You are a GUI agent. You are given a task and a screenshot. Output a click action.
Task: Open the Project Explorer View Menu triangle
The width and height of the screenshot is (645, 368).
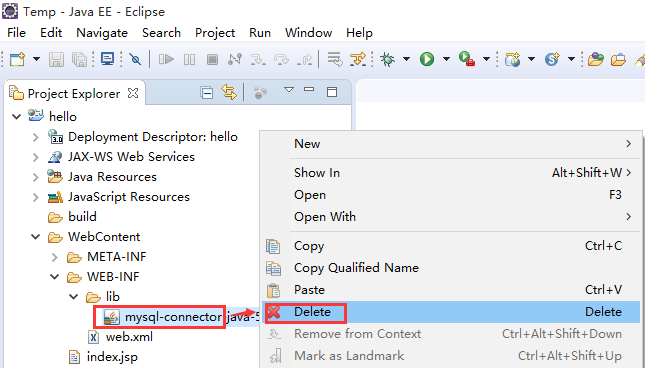pyautogui.click(x=289, y=89)
